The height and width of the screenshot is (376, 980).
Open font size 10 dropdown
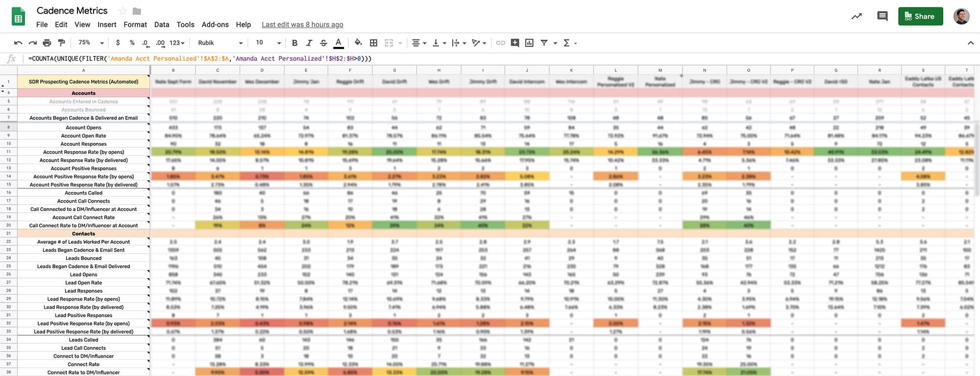point(268,43)
